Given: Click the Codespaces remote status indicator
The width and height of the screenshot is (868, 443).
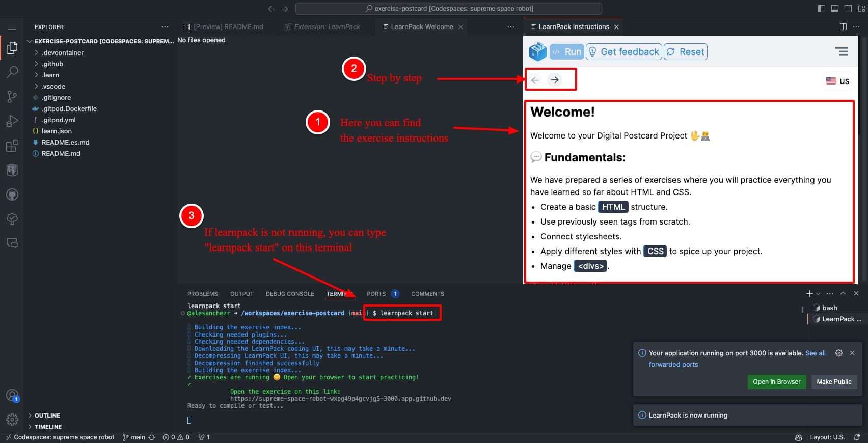Looking at the screenshot, I should pyautogui.click(x=60, y=437).
